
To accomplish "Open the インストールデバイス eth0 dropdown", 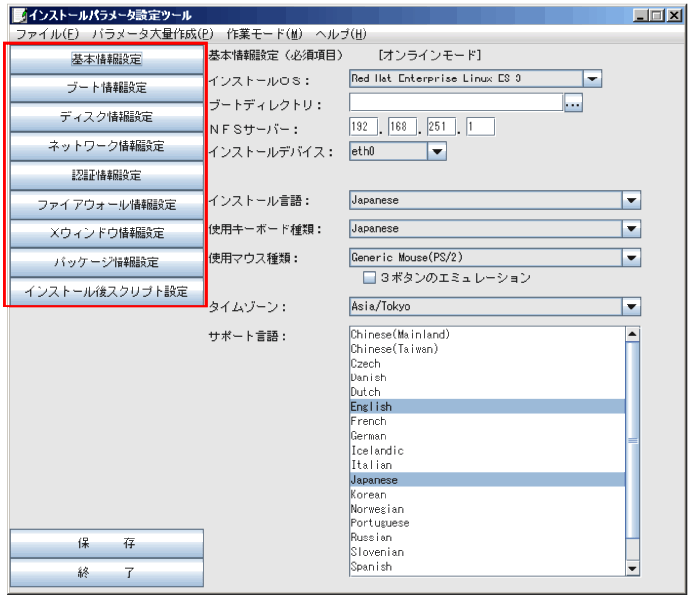I will pos(436,151).
